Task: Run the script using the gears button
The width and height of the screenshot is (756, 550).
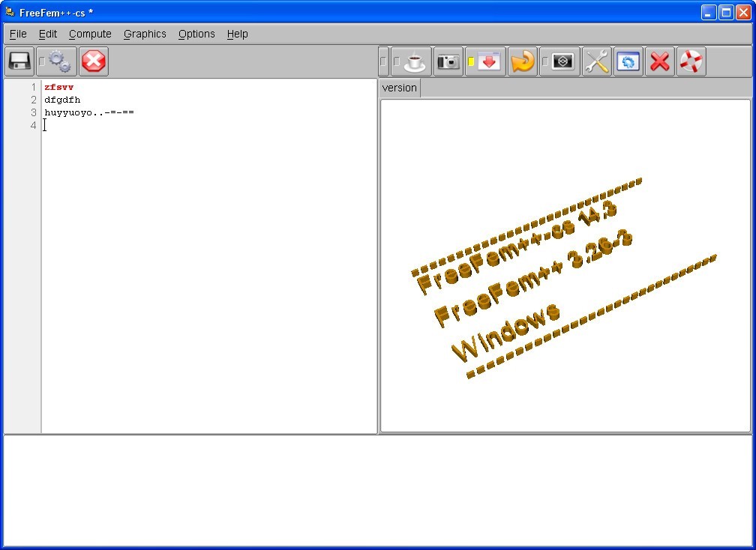Action: (x=56, y=61)
